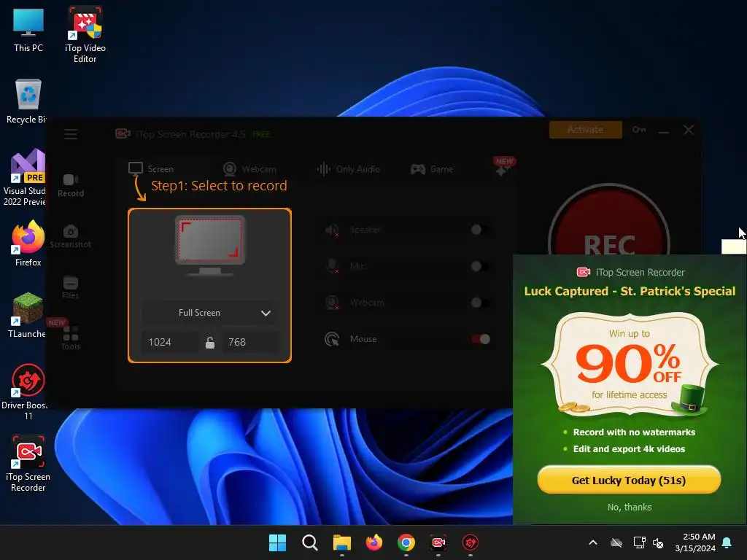Click the Speaker icon in settings
Viewport: 747px width, 560px height.
pos(332,230)
